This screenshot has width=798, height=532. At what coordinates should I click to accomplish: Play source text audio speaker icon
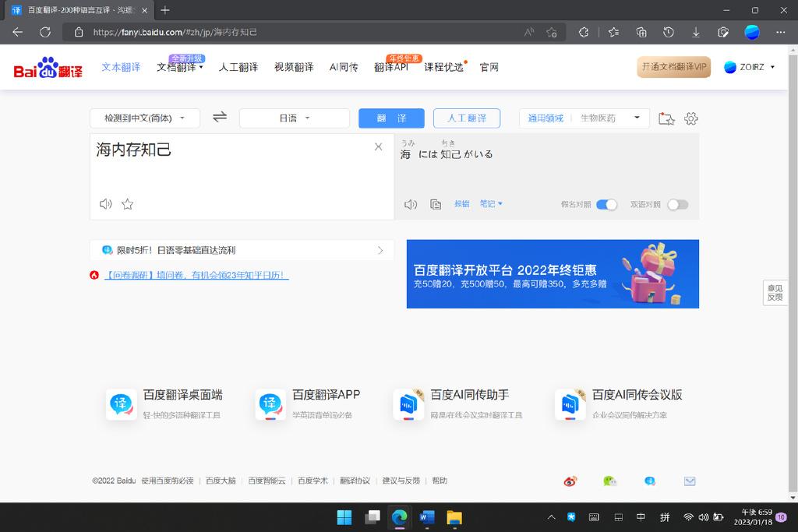[x=105, y=204]
